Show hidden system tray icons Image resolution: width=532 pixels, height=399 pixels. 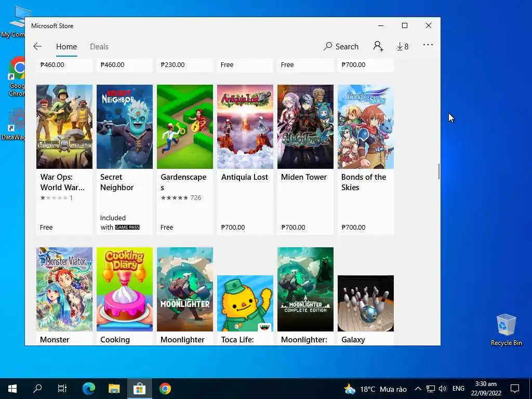tap(418, 389)
